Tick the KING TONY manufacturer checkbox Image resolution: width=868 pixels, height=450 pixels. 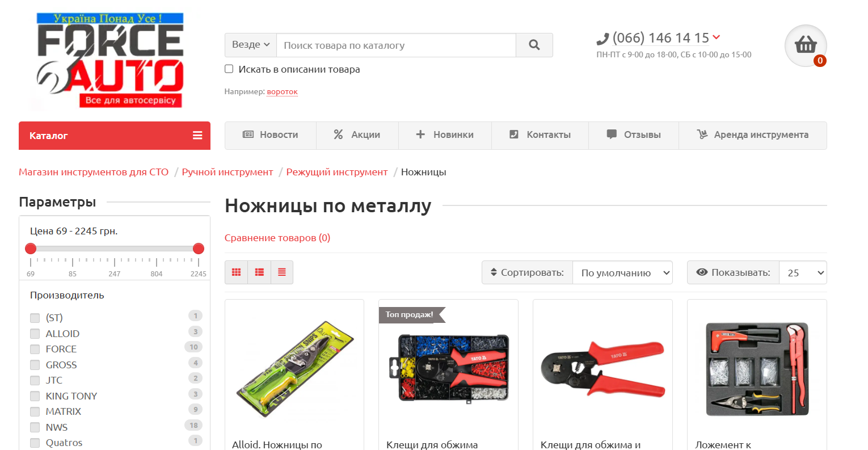35,396
